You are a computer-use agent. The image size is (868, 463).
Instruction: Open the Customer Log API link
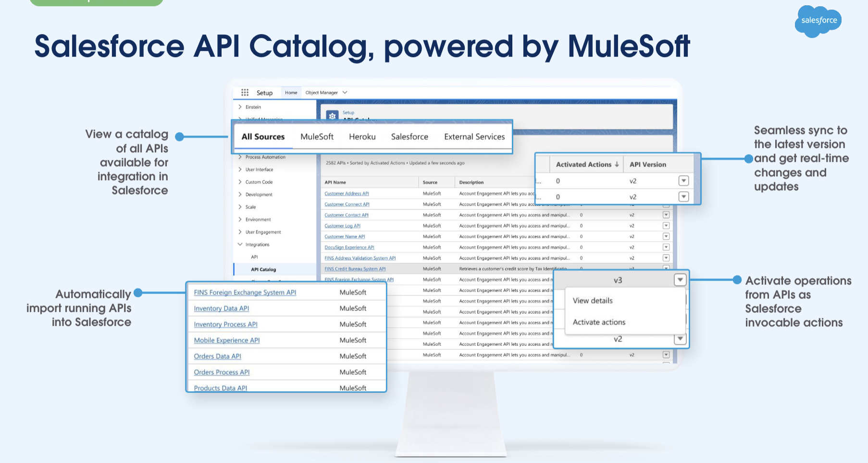(x=342, y=226)
